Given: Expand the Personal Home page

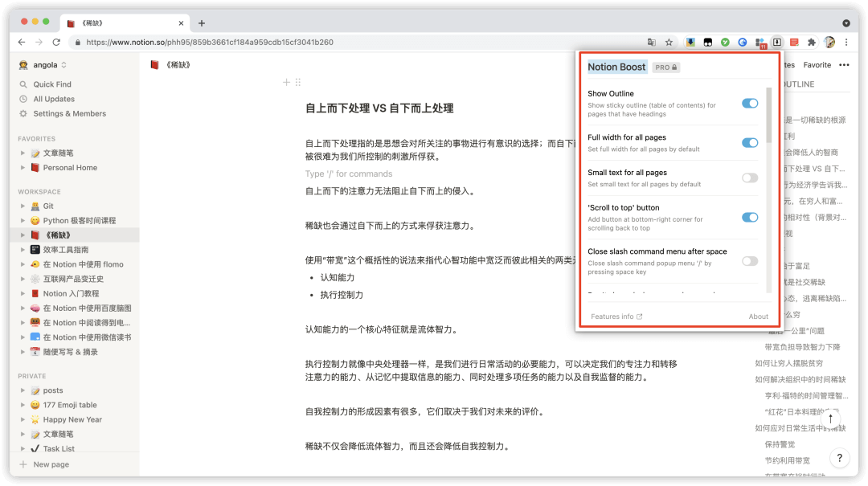Looking at the screenshot, I should click(x=23, y=167).
